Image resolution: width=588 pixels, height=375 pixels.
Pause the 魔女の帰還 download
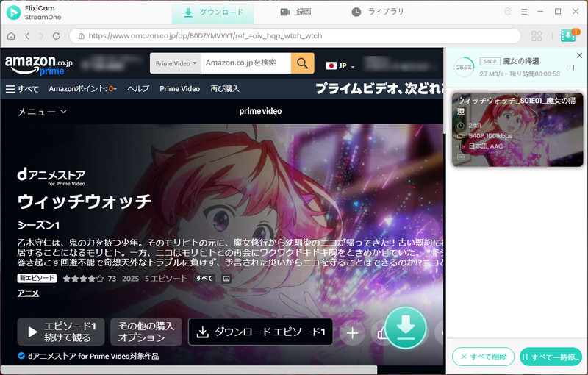point(572,68)
